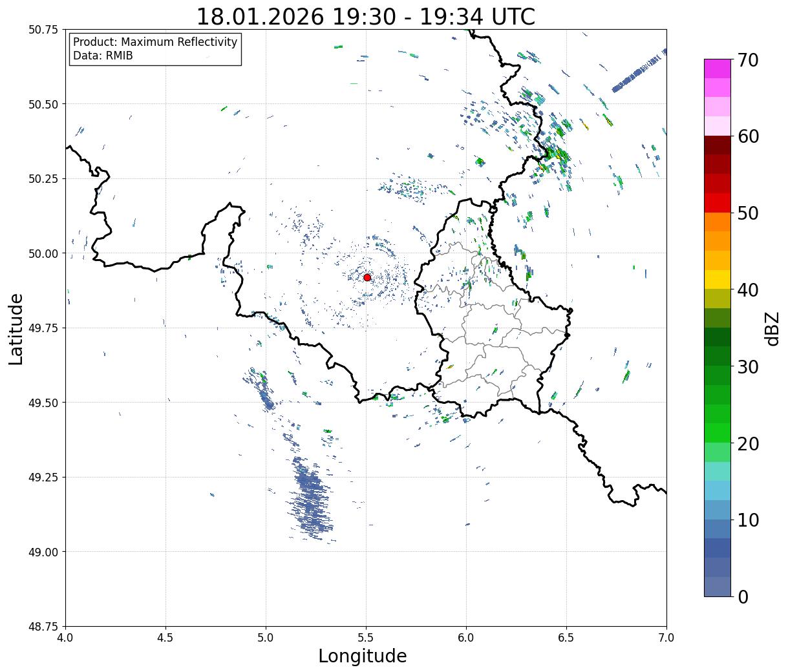Viewport: 788px width, 672px height.
Task: Click the colorbar tick label 10
Action: coord(747,520)
